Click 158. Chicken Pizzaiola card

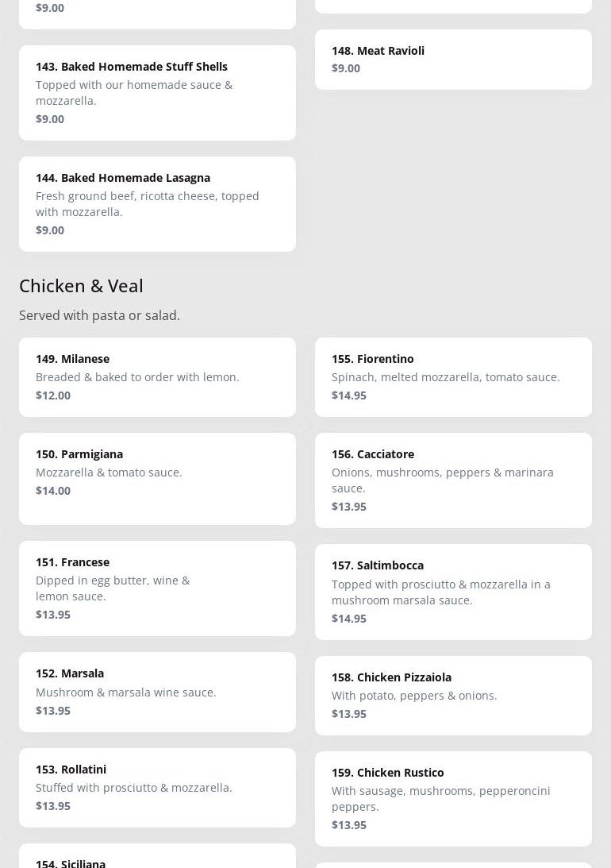coord(453,695)
